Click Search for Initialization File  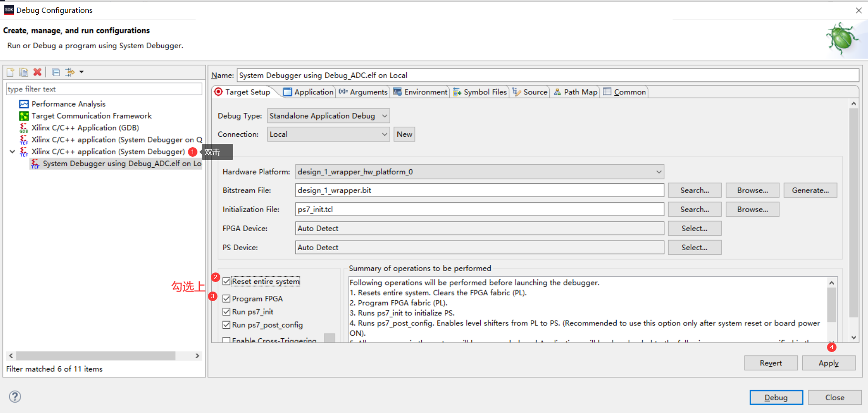[694, 210]
